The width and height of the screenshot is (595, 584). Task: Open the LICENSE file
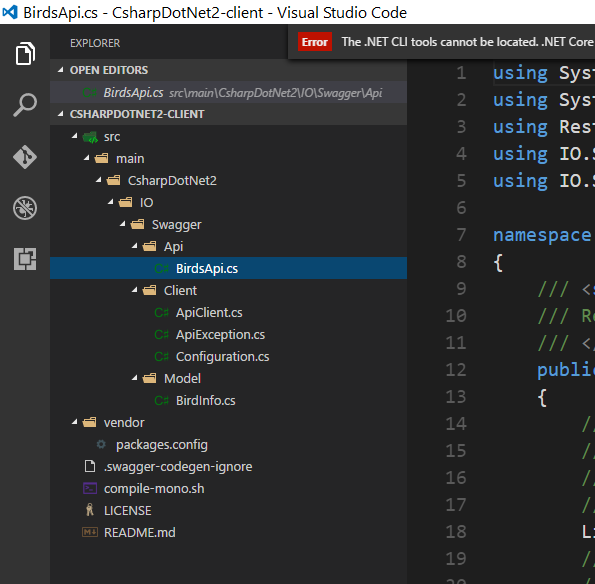tap(128, 511)
